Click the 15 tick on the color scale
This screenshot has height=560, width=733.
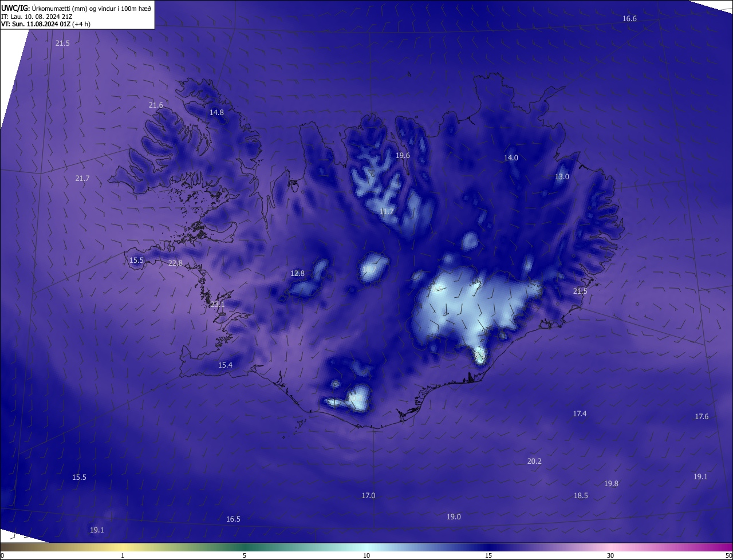(488, 555)
